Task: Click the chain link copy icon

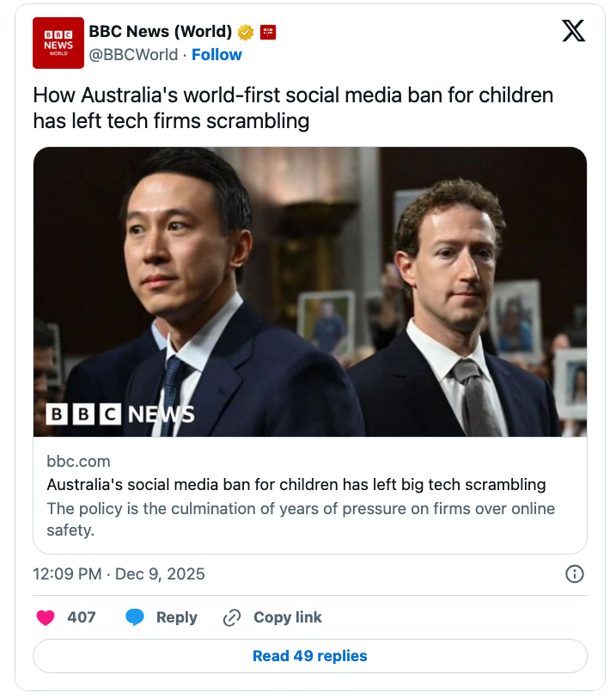Action: [232, 617]
